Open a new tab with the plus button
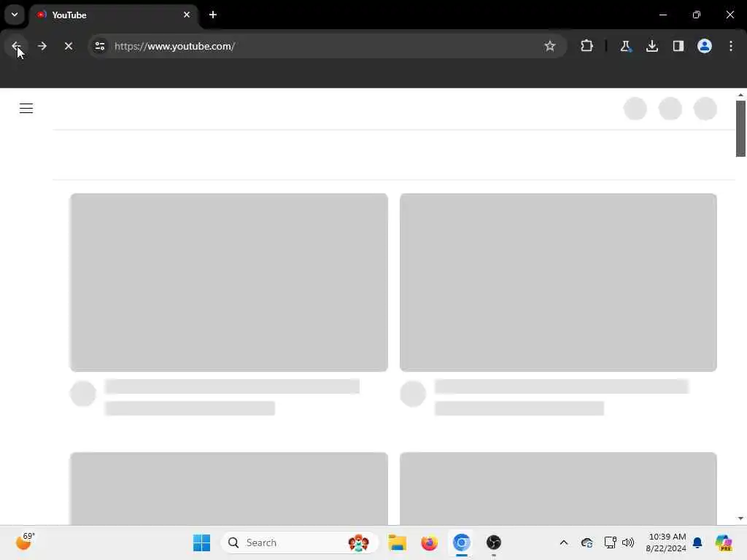 pos(213,15)
